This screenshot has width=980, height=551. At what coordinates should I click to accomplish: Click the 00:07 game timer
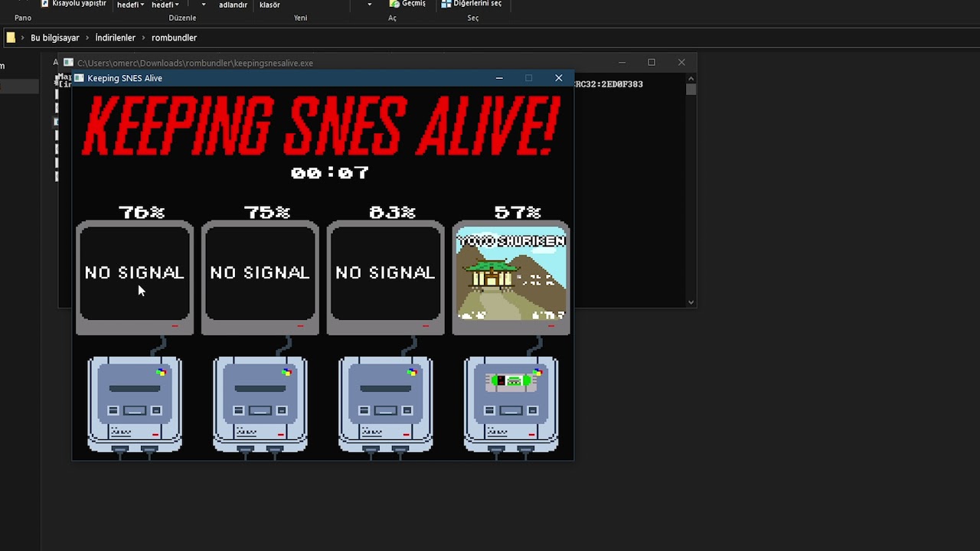click(330, 173)
